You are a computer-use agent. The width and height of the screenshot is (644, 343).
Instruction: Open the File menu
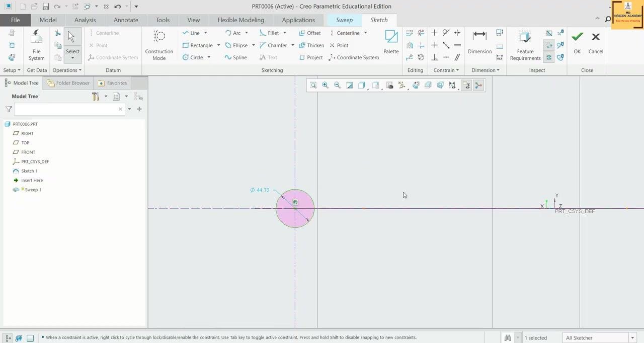point(15,20)
